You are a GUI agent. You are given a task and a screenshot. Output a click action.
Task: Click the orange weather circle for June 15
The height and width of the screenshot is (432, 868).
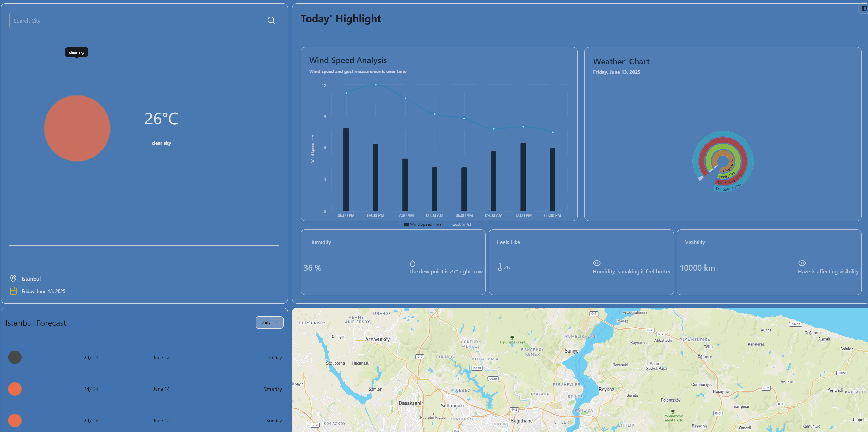click(14, 420)
